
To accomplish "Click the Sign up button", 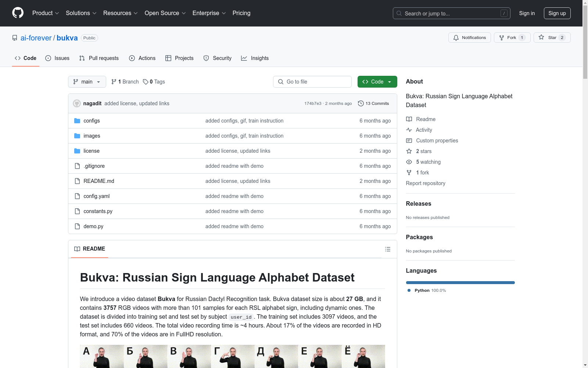I will tap(557, 13).
